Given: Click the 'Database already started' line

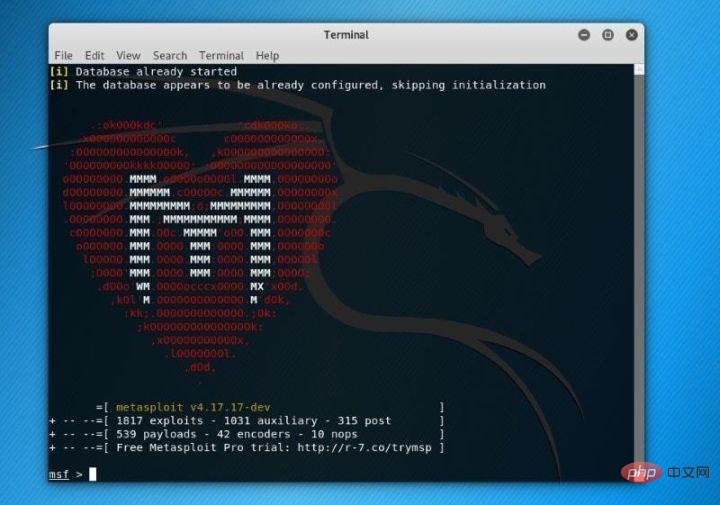Looking at the screenshot, I should (x=143, y=72).
